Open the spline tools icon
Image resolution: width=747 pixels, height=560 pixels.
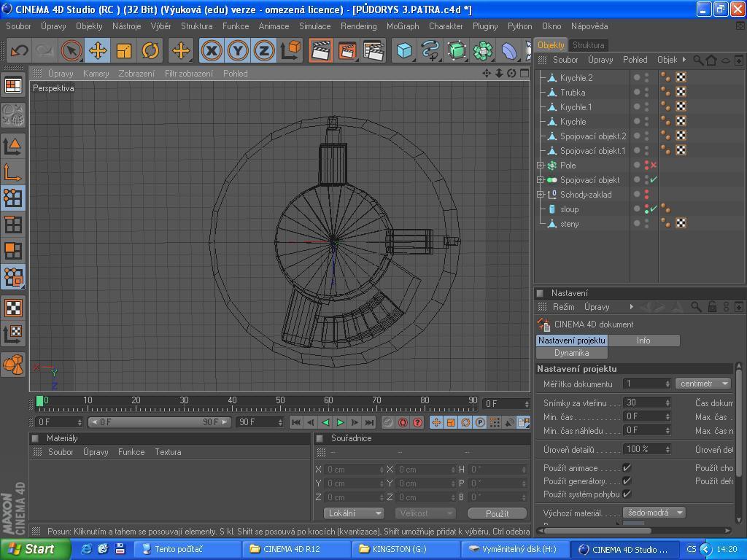click(x=430, y=50)
